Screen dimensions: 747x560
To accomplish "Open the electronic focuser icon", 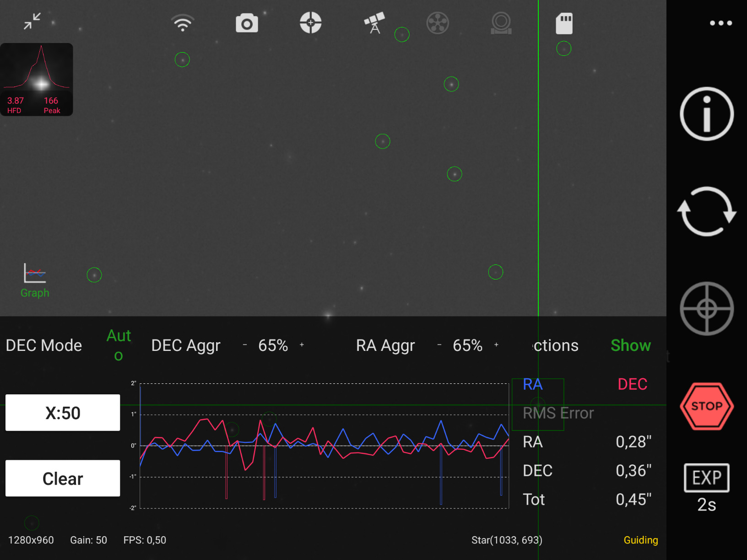I will 501,23.
